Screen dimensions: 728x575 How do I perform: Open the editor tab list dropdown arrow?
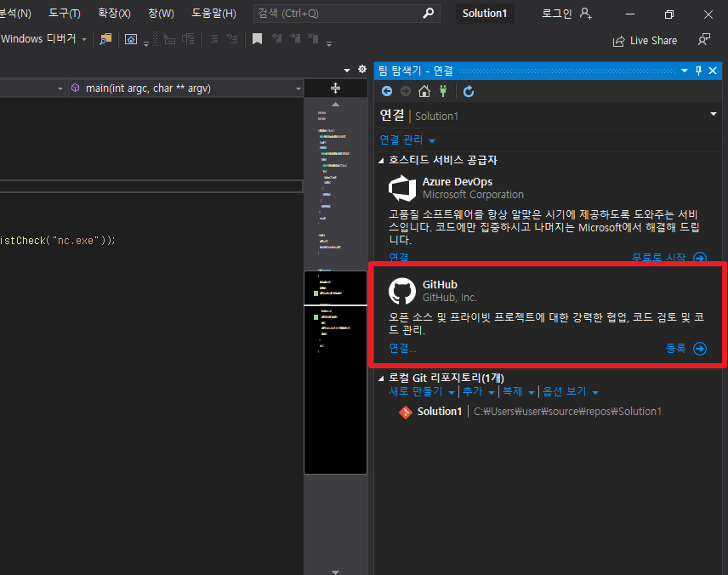(x=347, y=70)
